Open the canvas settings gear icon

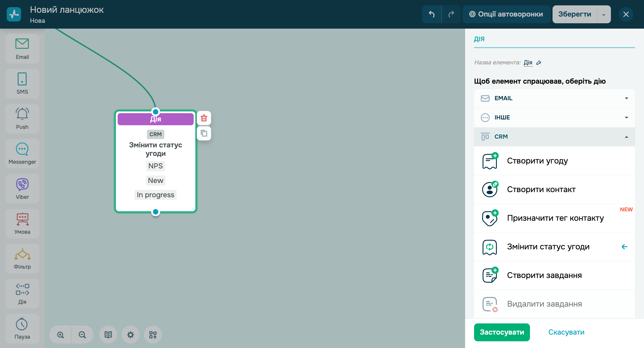(131, 335)
